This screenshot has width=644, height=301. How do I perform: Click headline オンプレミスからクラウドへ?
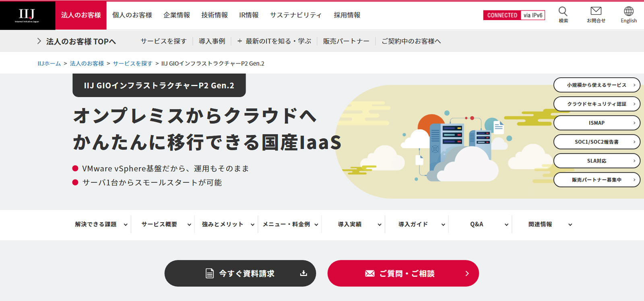click(195, 116)
